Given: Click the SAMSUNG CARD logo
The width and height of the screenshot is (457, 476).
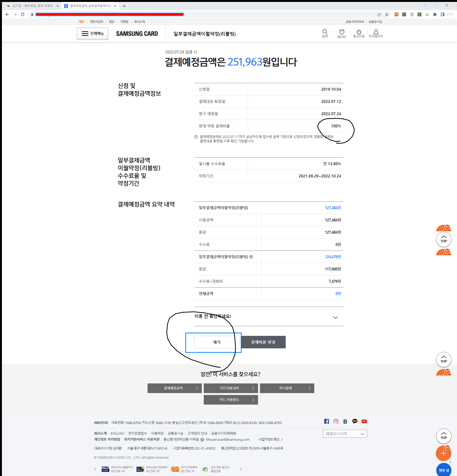Looking at the screenshot, I should click(137, 34).
